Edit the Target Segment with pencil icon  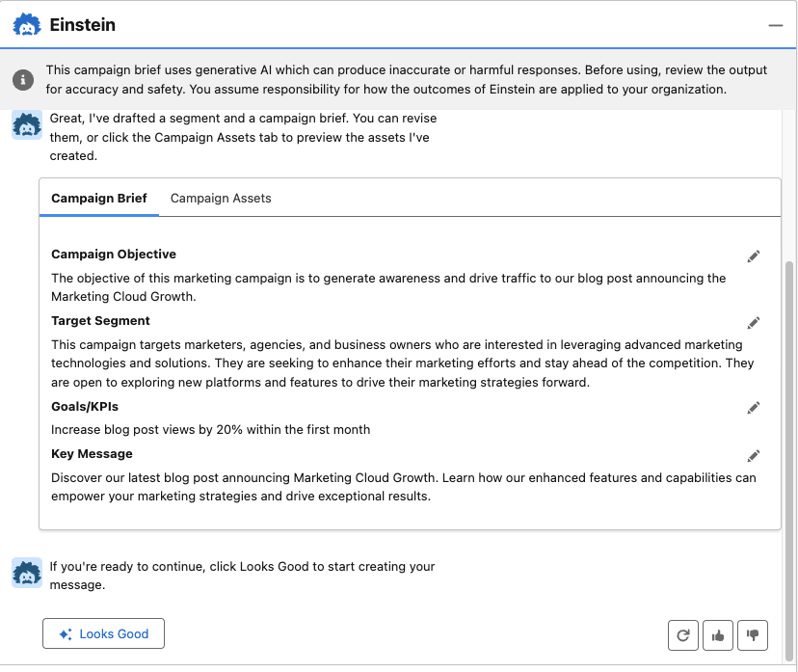(754, 323)
